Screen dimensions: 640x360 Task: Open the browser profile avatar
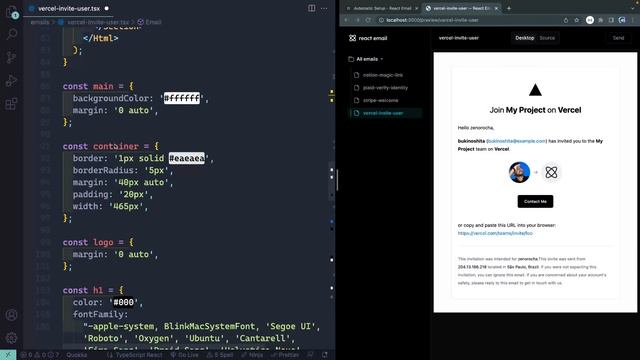(622, 20)
